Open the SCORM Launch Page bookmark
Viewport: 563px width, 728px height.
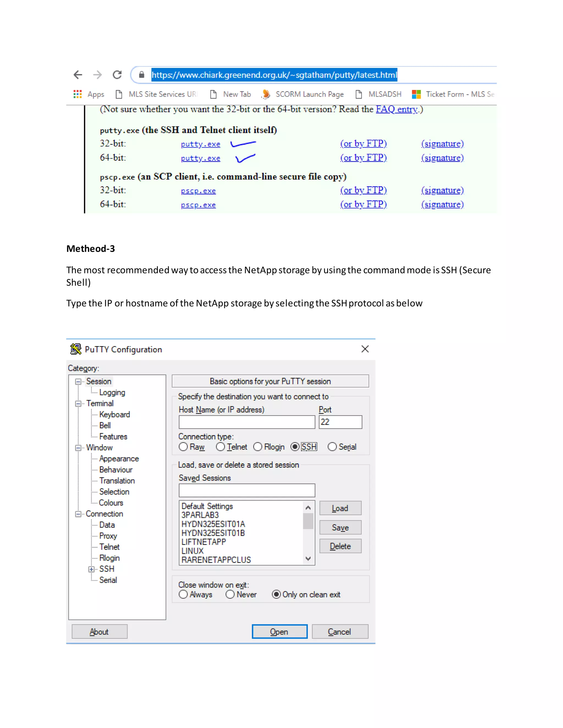click(x=302, y=94)
